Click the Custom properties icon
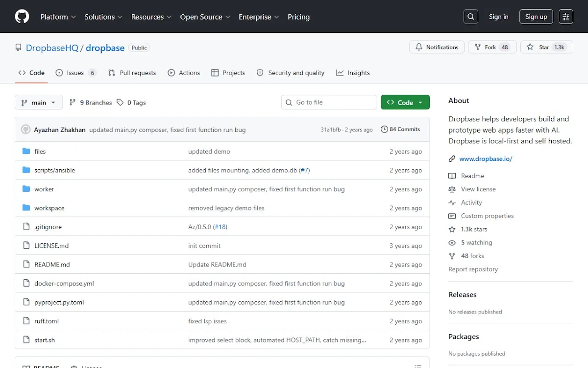588x368 pixels. tap(452, 216)
